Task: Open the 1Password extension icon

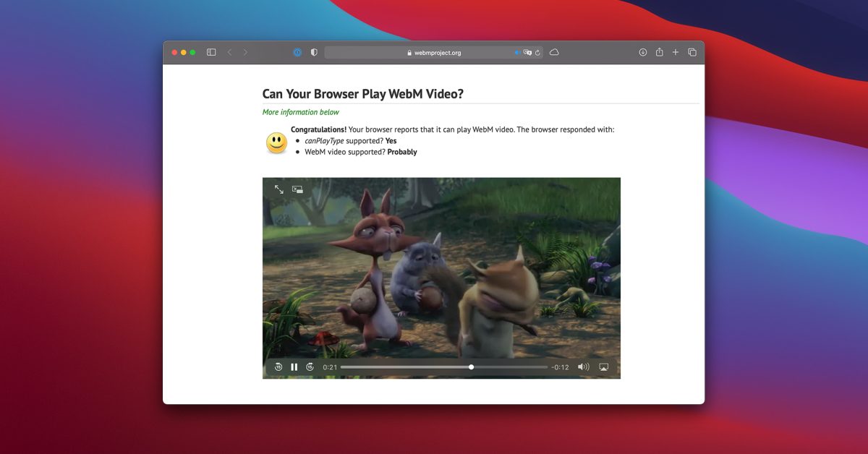Action: point(297,53)
